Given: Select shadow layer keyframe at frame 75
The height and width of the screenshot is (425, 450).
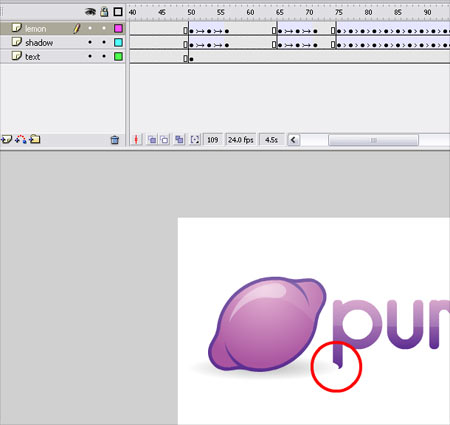Looking at the screenshot, I should pos(339,45).
